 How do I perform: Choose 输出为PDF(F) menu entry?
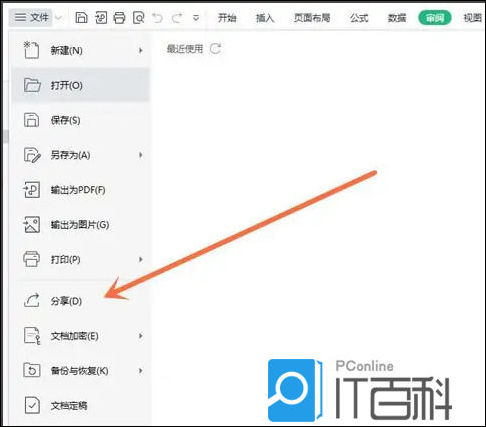[x=81, y=190]
